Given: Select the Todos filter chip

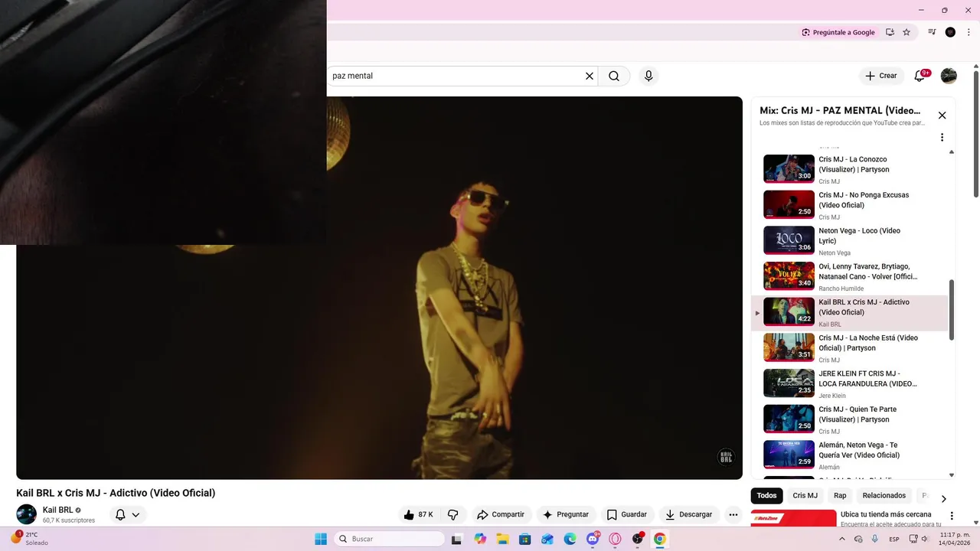Looking at the screenshot, I should 766,496.
